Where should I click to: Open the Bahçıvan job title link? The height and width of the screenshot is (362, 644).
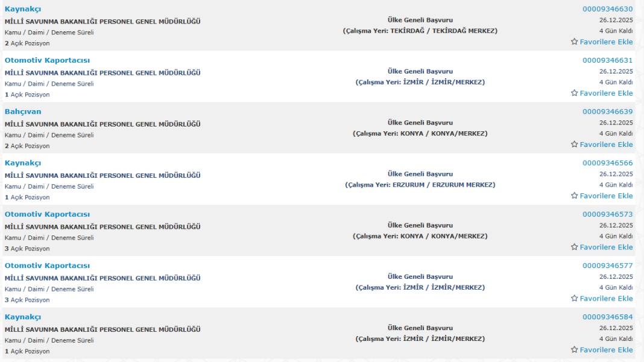(x=23, y=111)
